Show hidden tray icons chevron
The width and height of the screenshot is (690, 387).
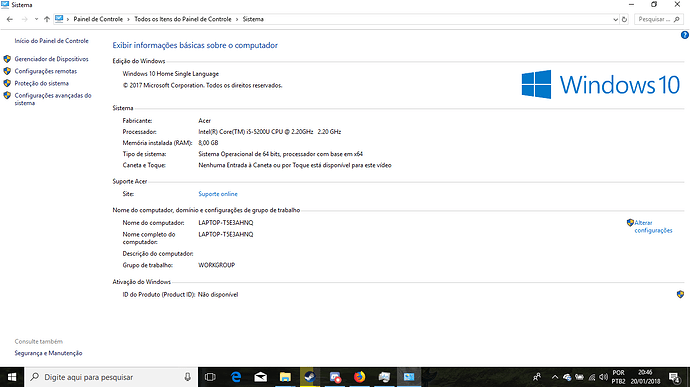[x=554, y=377]
